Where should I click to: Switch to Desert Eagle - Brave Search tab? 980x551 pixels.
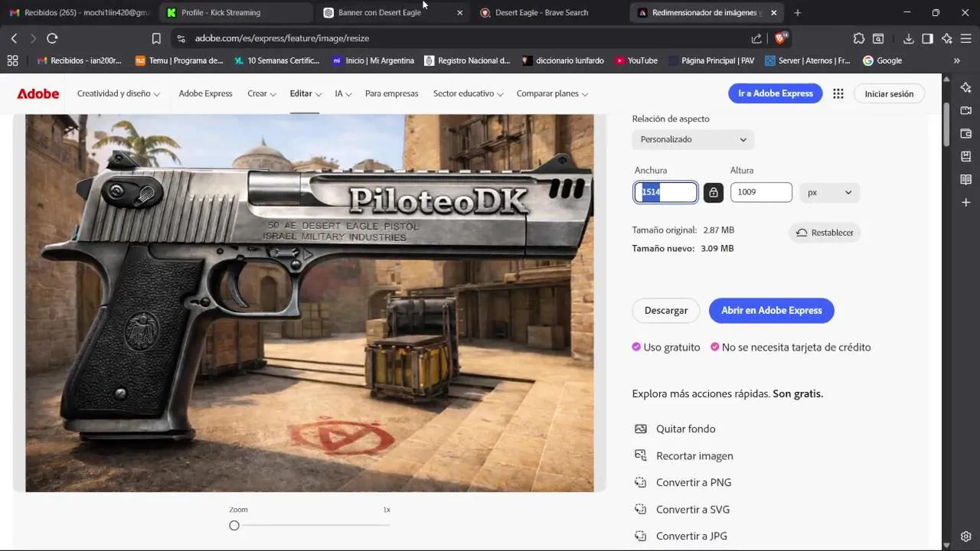550,13
